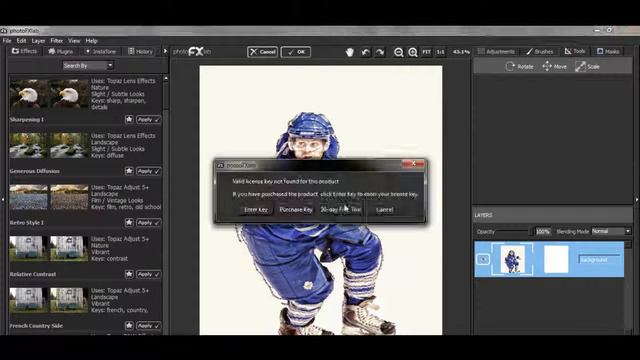Apply the Generous Diffusion effect
640x360 pixels.
[149, 171]
